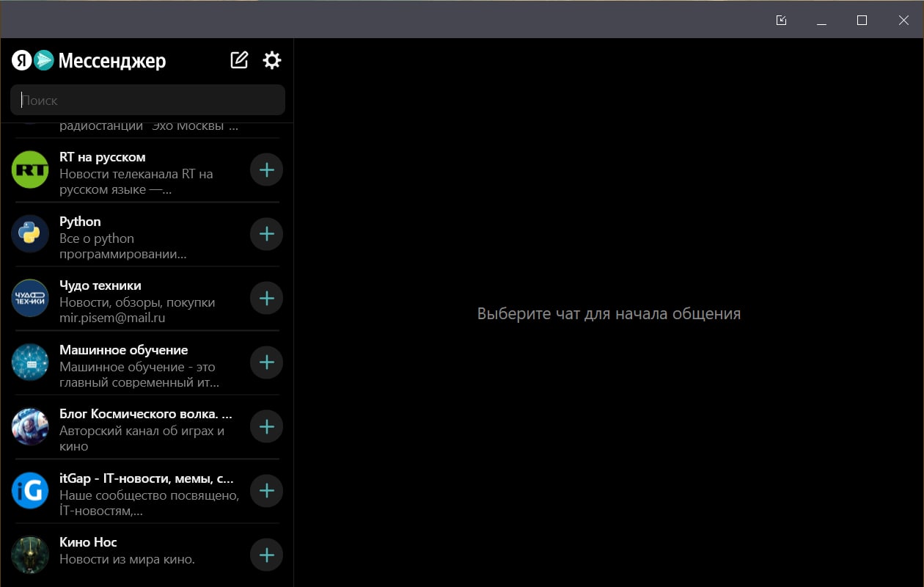Open Кино Нос channel title
Viewport: 924px width, 587px height.
click(x=88, y=542)
